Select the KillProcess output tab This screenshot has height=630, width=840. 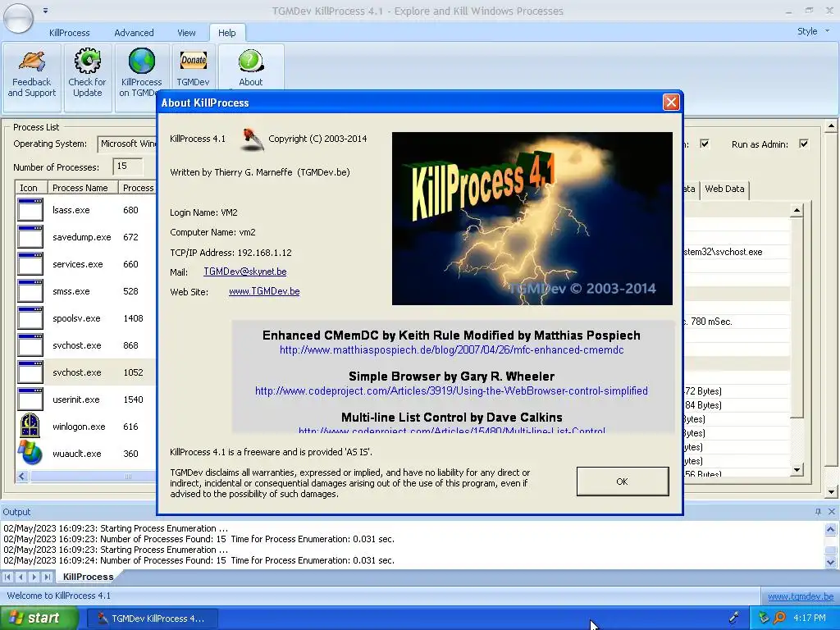89,577
